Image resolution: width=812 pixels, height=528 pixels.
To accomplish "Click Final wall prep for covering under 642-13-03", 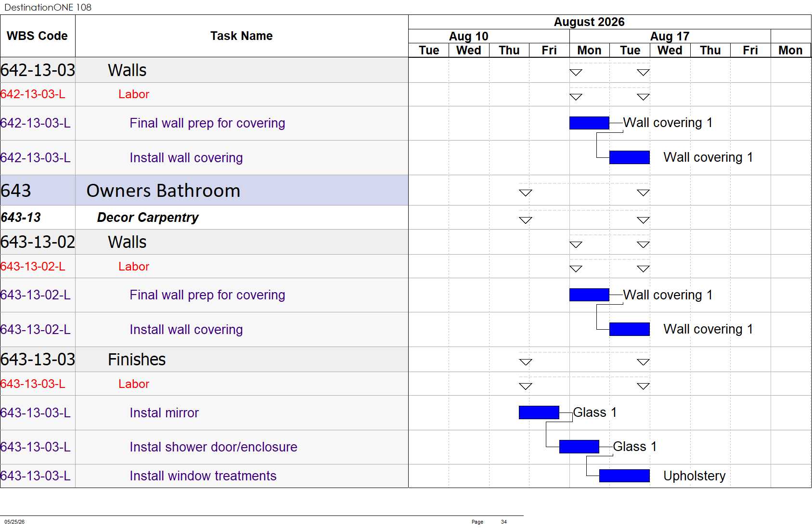I will [207, 123].
